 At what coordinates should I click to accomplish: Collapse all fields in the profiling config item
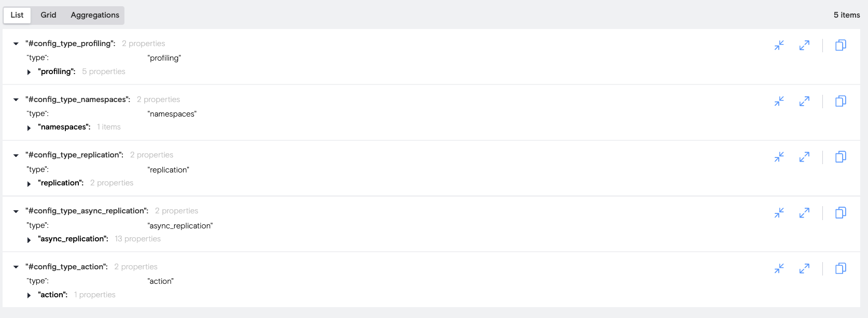779,46
